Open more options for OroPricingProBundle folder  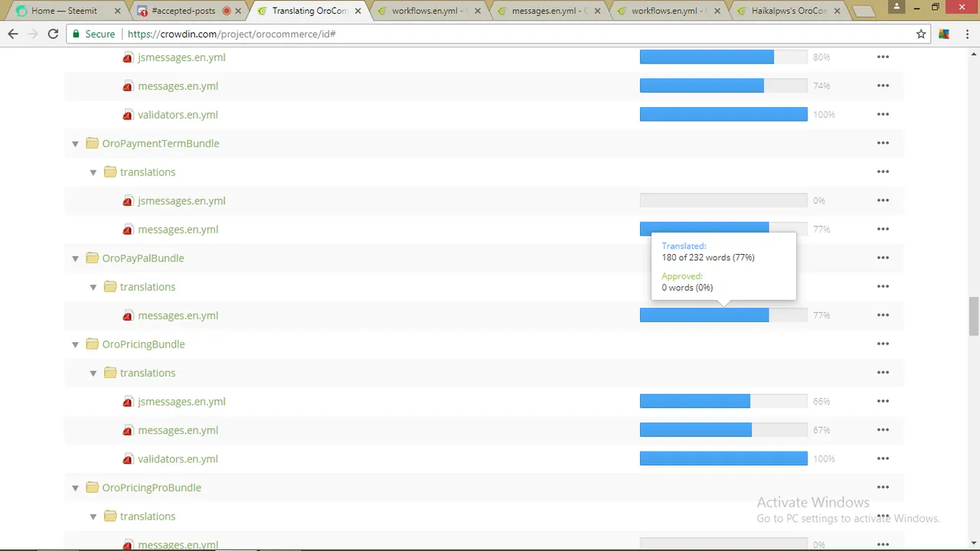click(x=883, y=487)
